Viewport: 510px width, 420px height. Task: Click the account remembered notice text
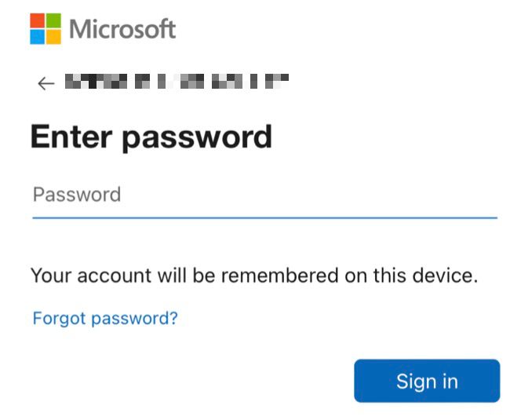click(x=253, y=276)
